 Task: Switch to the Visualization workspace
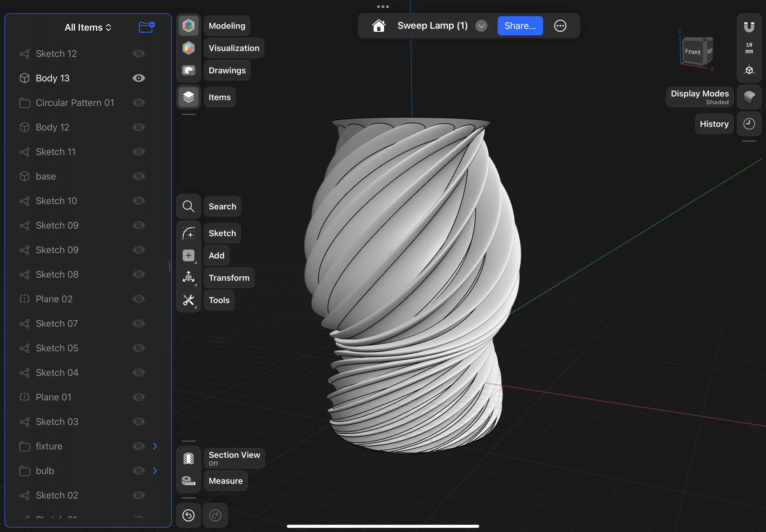(188, 48)
